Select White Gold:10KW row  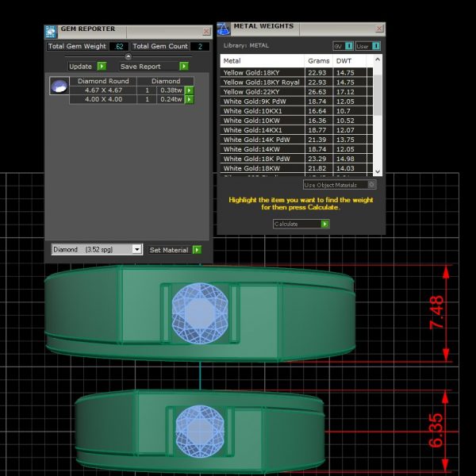[x=296, y=121]
